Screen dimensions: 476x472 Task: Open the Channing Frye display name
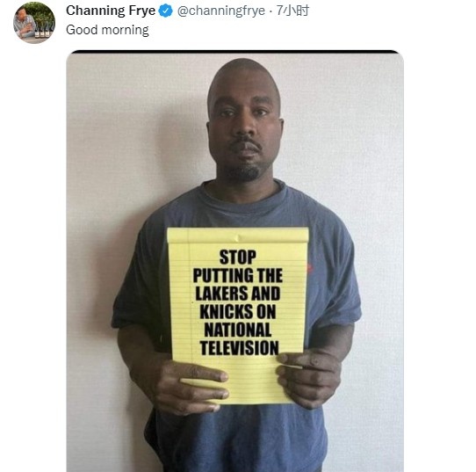(111, 11)
